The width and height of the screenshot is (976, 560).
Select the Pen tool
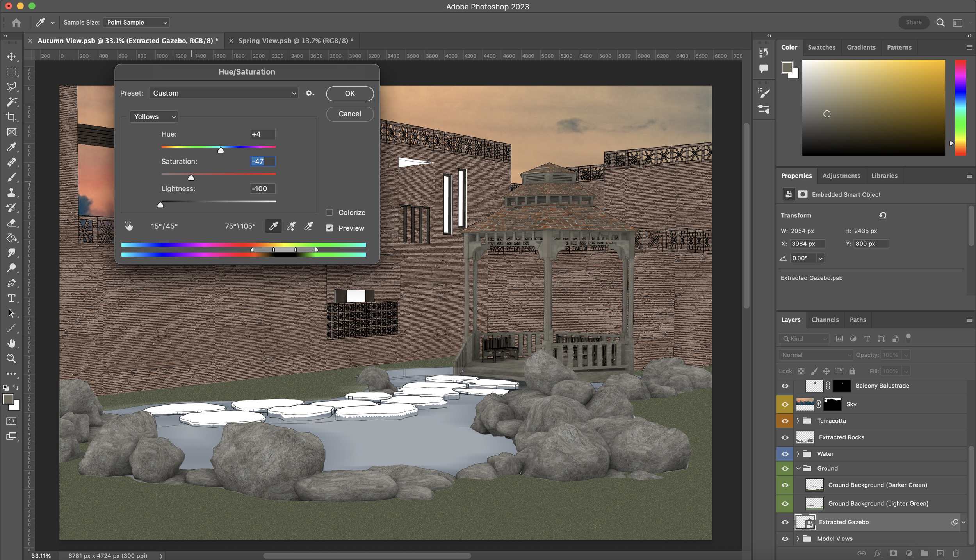[12, 283]
